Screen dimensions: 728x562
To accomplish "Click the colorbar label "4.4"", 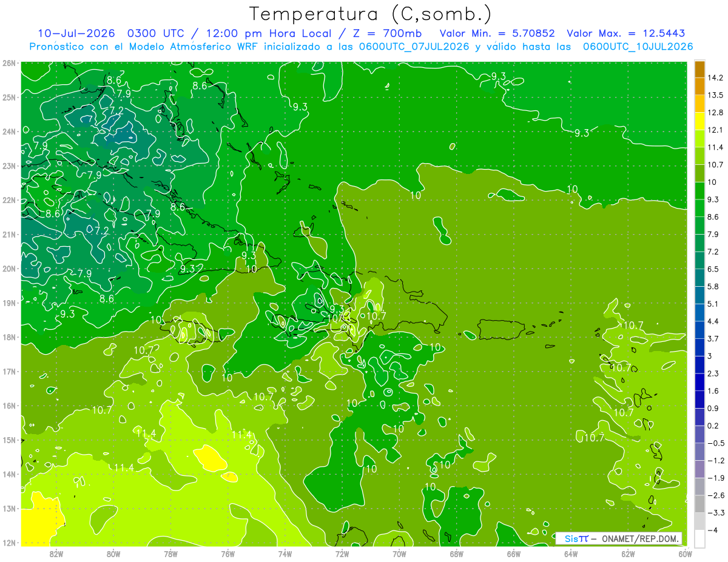I will (x=713, y=321).
